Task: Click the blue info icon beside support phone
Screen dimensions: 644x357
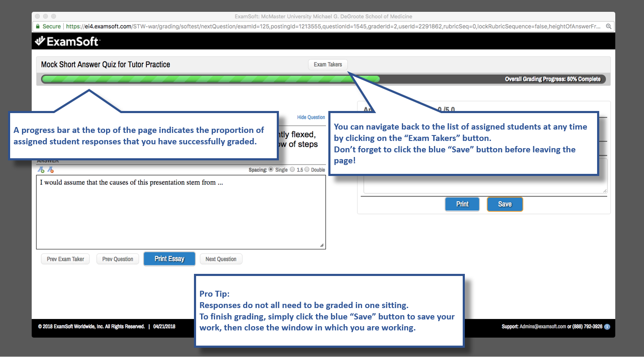Action: click(607, 327)
